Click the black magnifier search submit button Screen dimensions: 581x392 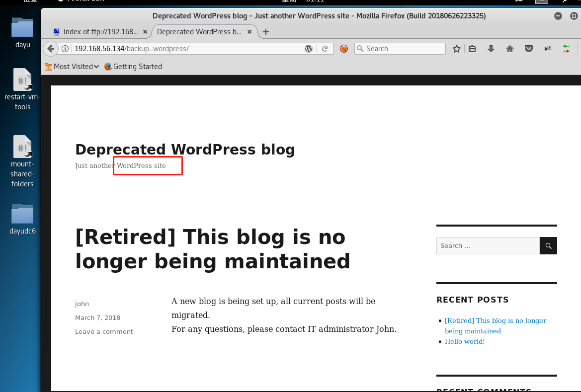[548, 245]
